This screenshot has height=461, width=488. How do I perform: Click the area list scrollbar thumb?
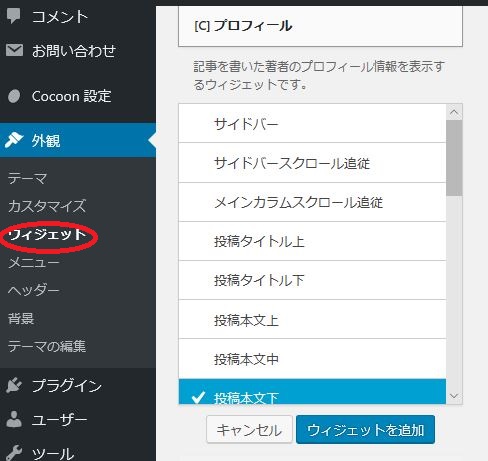click(x=454, y=158)
